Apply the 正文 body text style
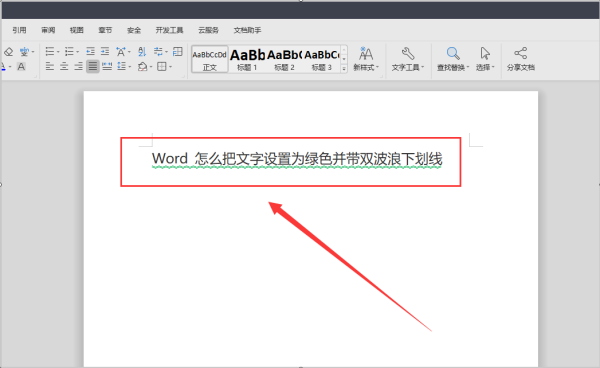The height and width of the screenshot is (368, 600). pos(209,60)
